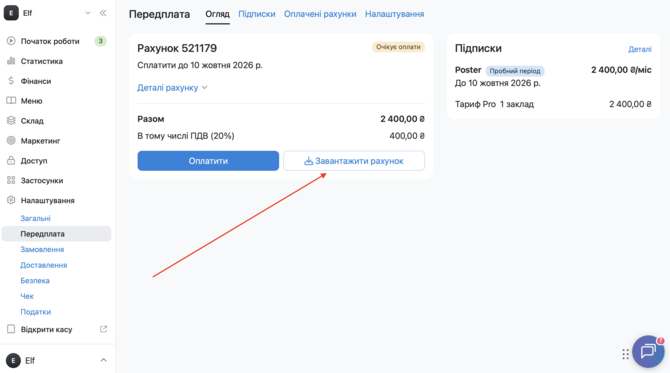Image resolution: width=670 pixels, height=373 pixels.
Task: Open Безпека settings subitem
Action: tap(35, 281)
